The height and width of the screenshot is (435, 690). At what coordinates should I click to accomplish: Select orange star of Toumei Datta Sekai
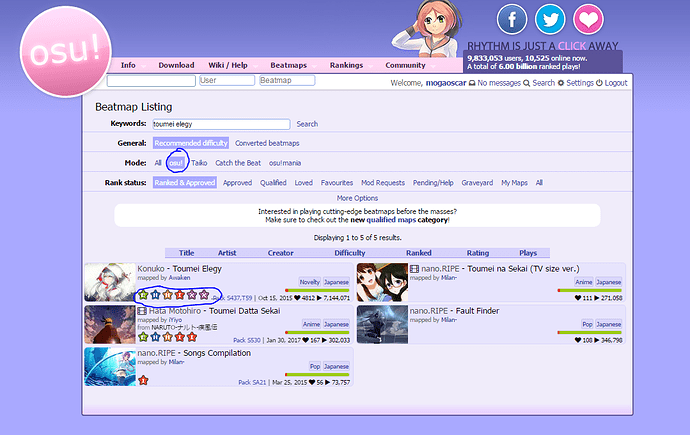167,337
